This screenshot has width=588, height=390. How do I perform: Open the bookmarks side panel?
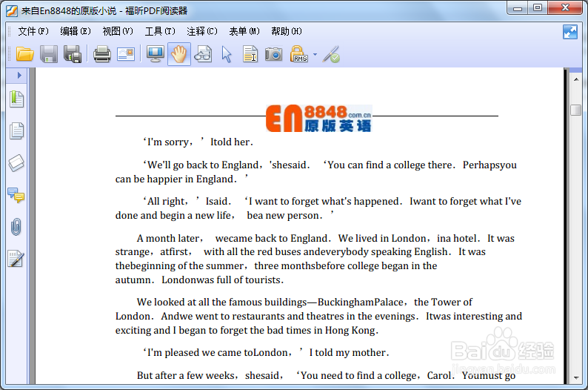coord(16,99)
